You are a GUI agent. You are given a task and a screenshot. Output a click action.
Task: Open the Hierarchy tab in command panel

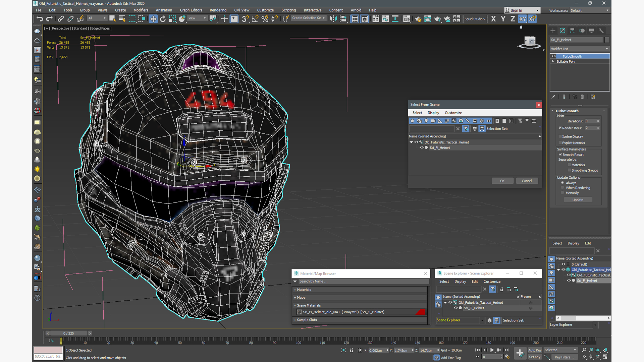click(x=572, y=31)
